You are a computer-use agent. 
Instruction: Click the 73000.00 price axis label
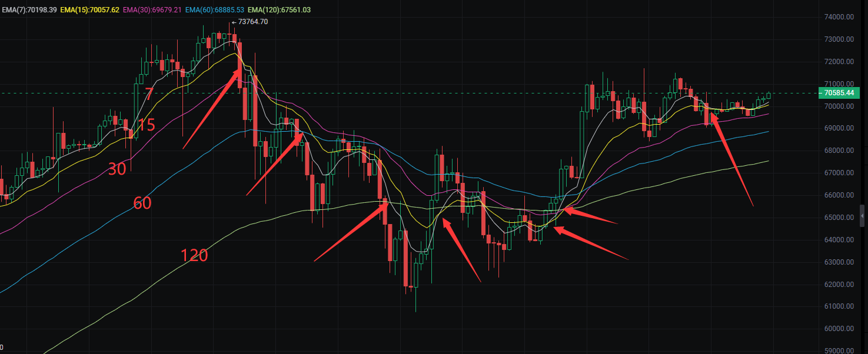click(x=839, y=39)
